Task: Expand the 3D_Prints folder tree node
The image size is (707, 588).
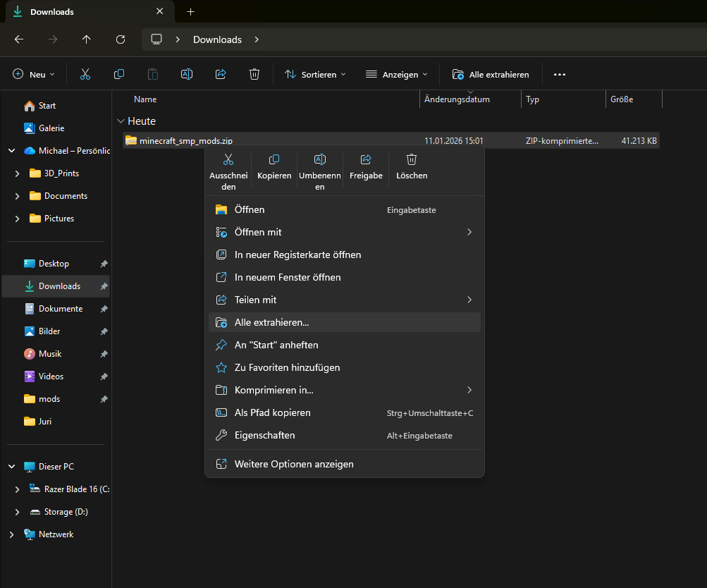Action: (x=18, y=173)
